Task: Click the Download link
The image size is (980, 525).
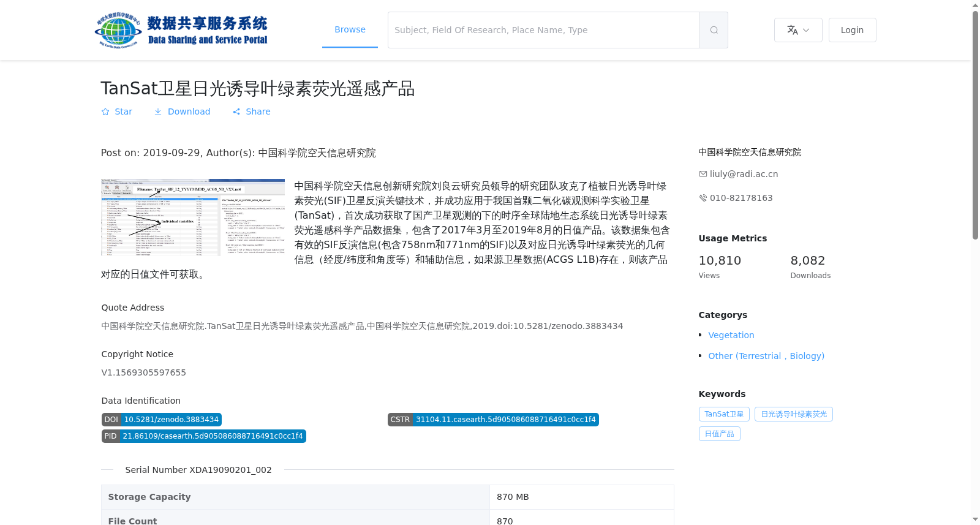Action: (182, 111)
